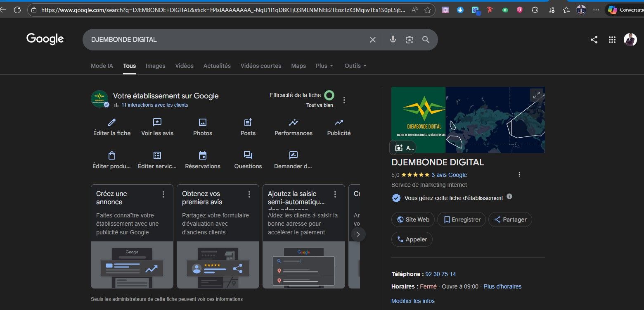Open the Performances chart icon
644x310 pixels.
point(294,122)
